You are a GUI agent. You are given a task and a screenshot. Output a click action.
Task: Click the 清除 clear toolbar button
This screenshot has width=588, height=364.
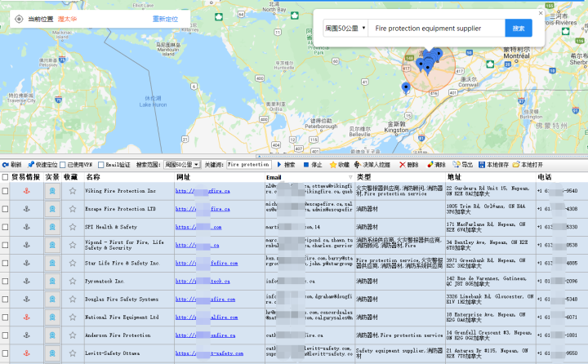[x=436, y=165]
